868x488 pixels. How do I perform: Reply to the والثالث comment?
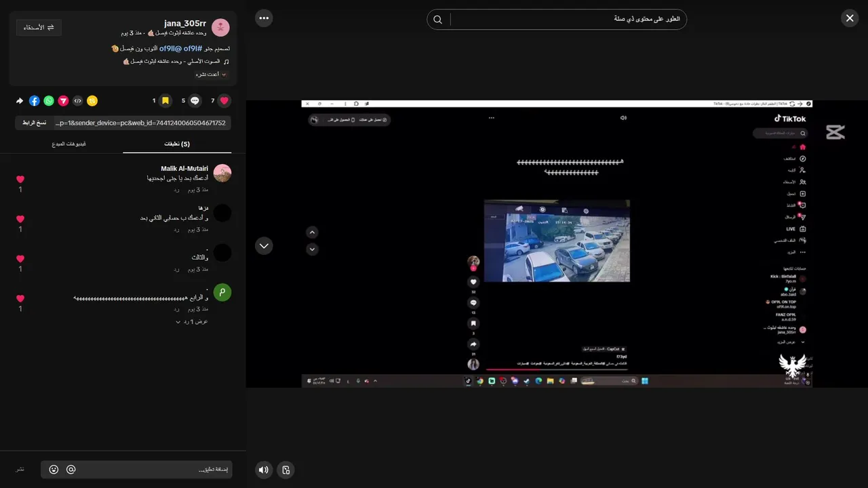tap(176, 269)
